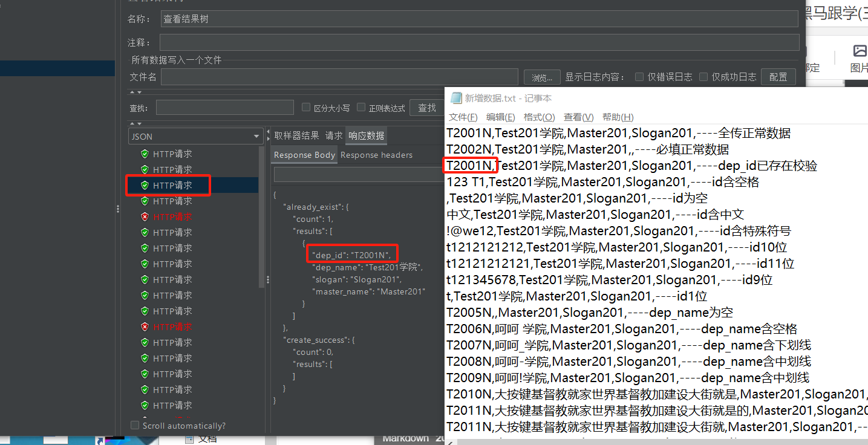The image size is (868, 445).
Task: Click Notepad line ending id为空
Action: tap(577, 198)
